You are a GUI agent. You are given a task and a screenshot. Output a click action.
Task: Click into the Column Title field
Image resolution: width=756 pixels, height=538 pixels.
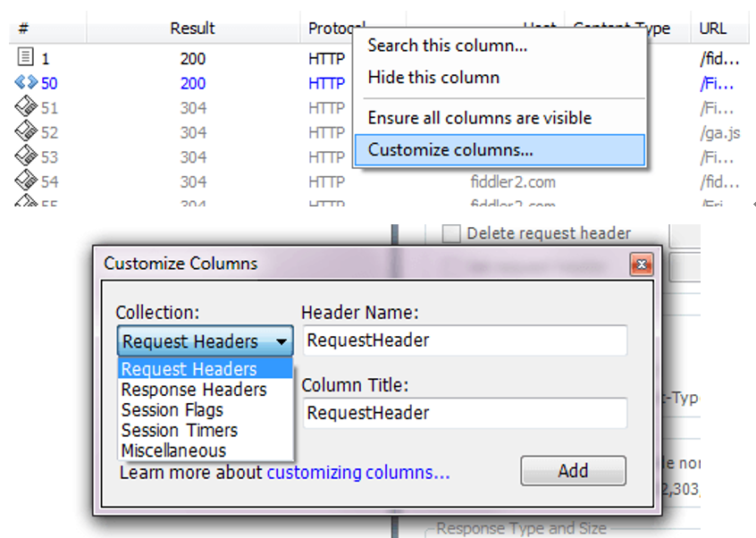pyautogui.click(x=465, y=413)
